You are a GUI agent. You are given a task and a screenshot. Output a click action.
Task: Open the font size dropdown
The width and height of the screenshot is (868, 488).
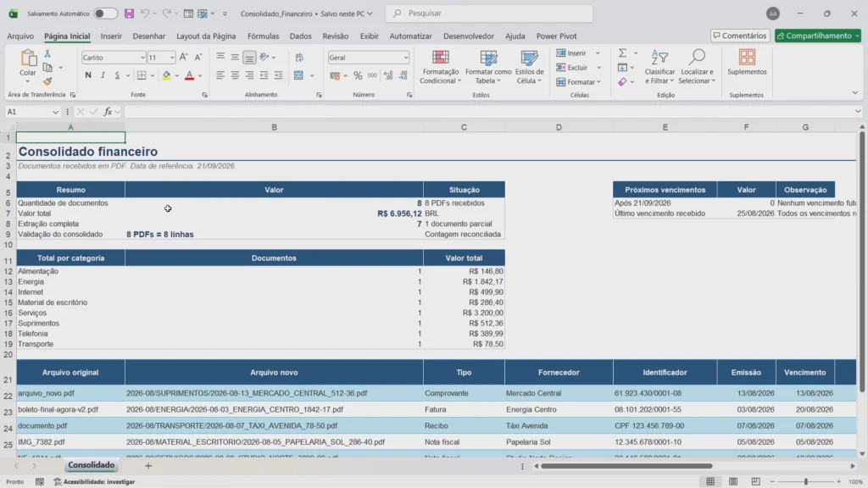(x=172, y=58)
